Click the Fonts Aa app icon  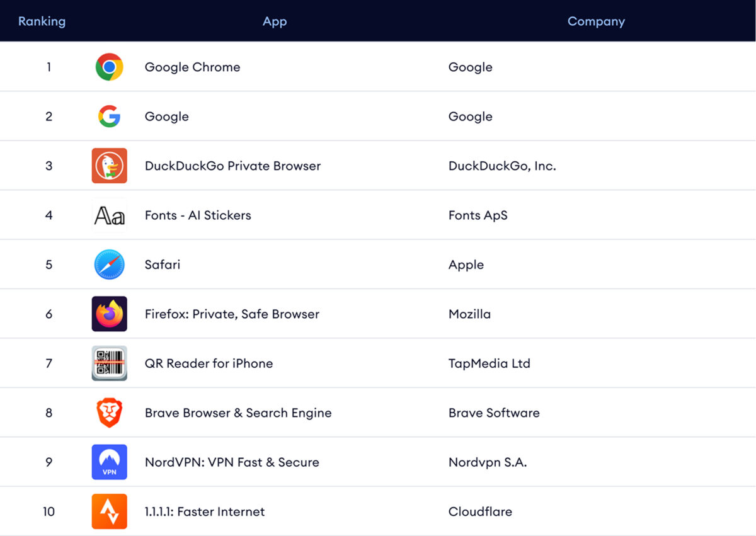coord(109,215)
